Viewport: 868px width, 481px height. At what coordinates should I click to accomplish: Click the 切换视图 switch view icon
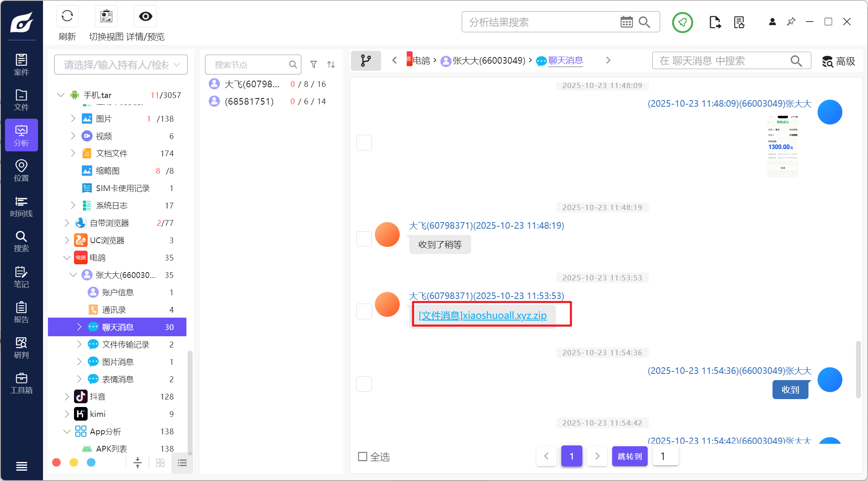(106, 17)
